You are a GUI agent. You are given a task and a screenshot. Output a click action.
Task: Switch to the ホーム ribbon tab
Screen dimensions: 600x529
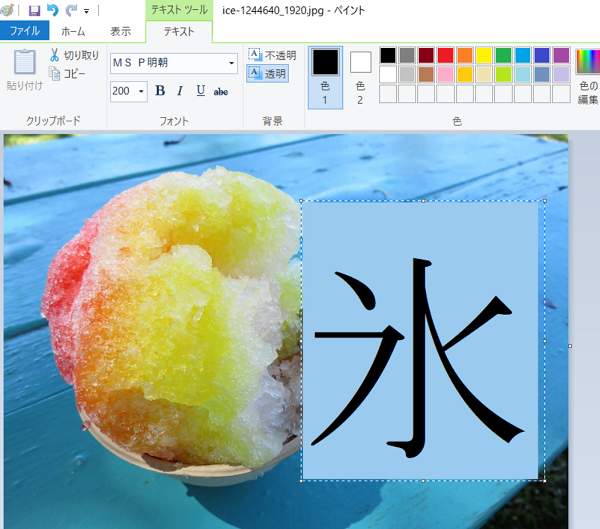click(73, 31)
